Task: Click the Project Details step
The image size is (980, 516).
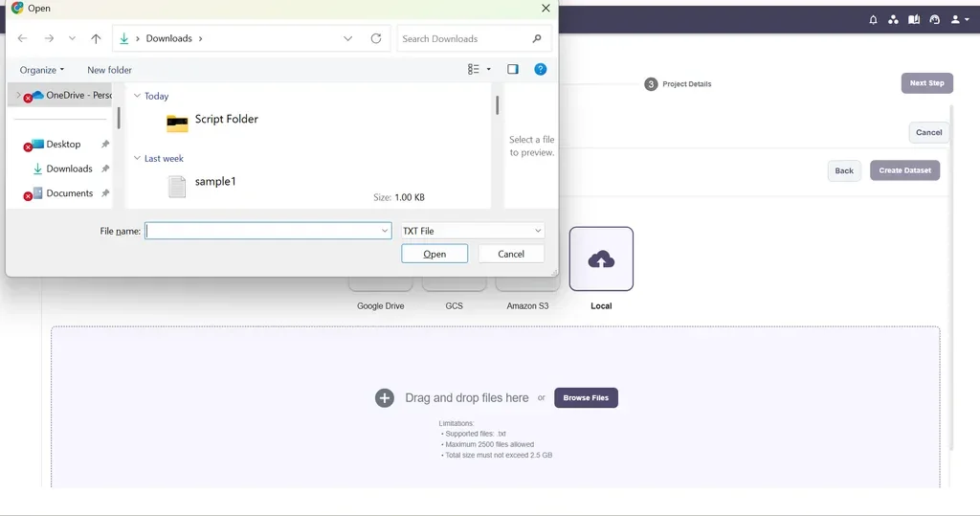Action: point(679,84)
